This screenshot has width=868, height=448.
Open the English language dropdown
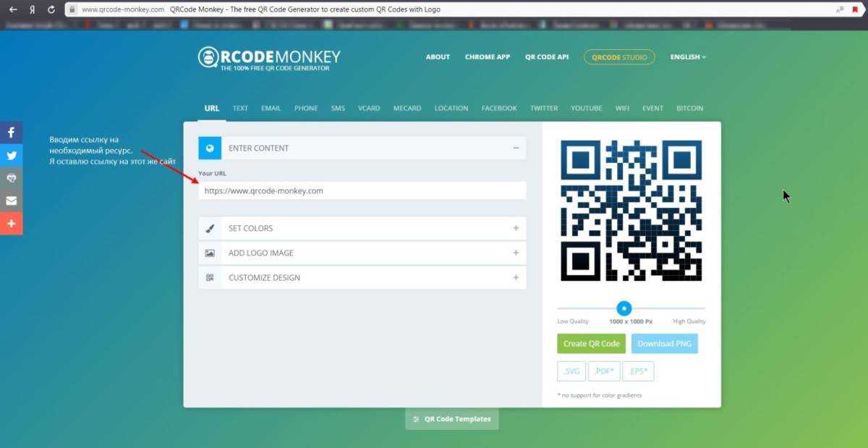688,57
